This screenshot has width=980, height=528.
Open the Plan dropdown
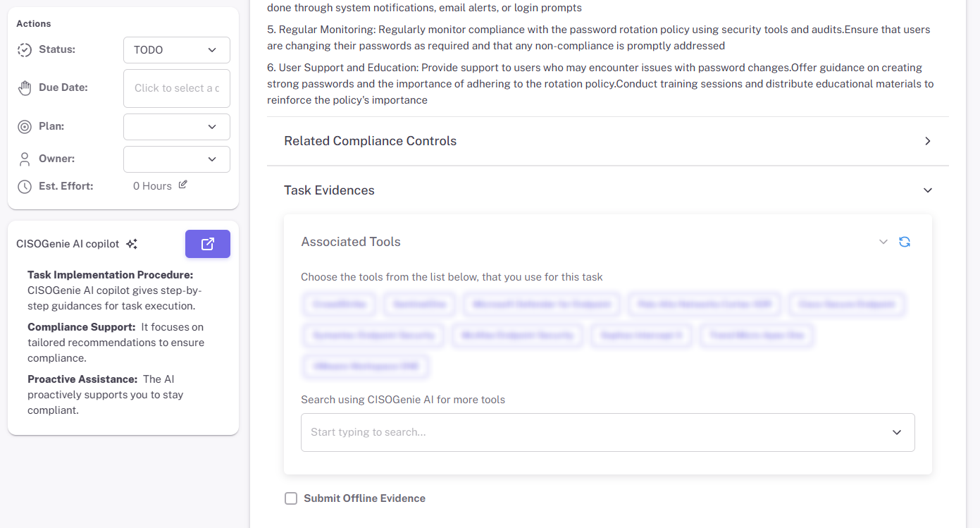click(176, 127)
